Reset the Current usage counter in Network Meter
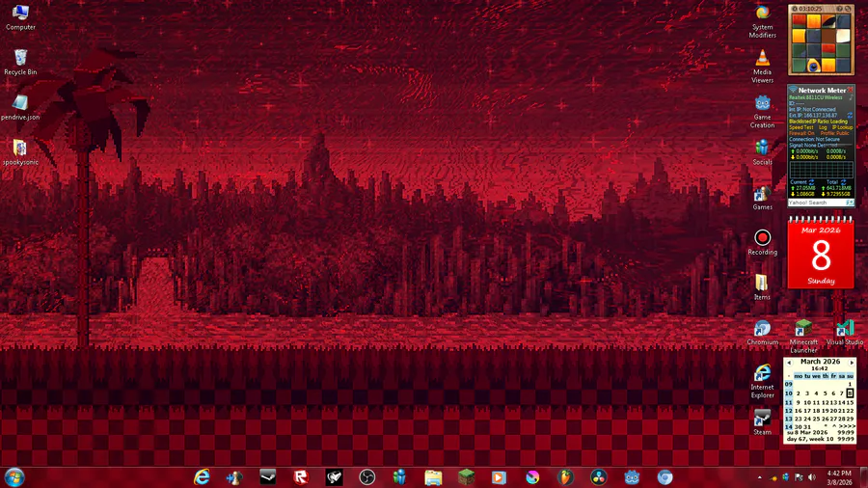 pyautogui.click(x=811, y=182)
